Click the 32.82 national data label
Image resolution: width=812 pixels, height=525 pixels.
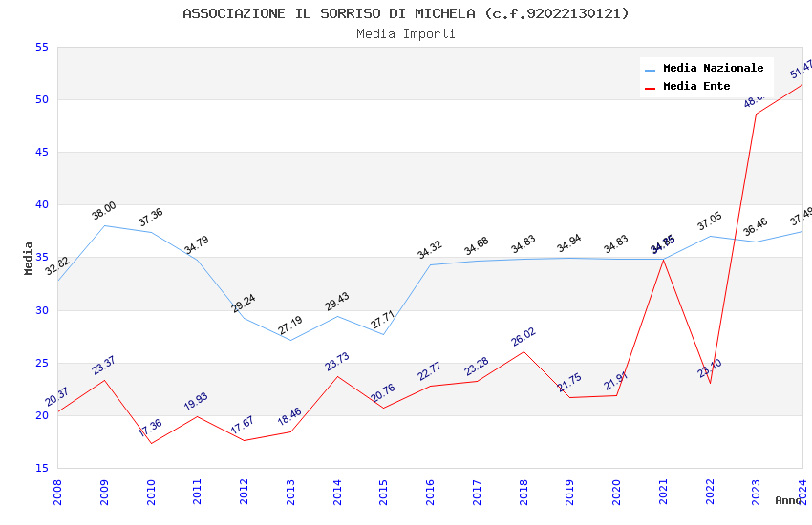click(57, 266)
